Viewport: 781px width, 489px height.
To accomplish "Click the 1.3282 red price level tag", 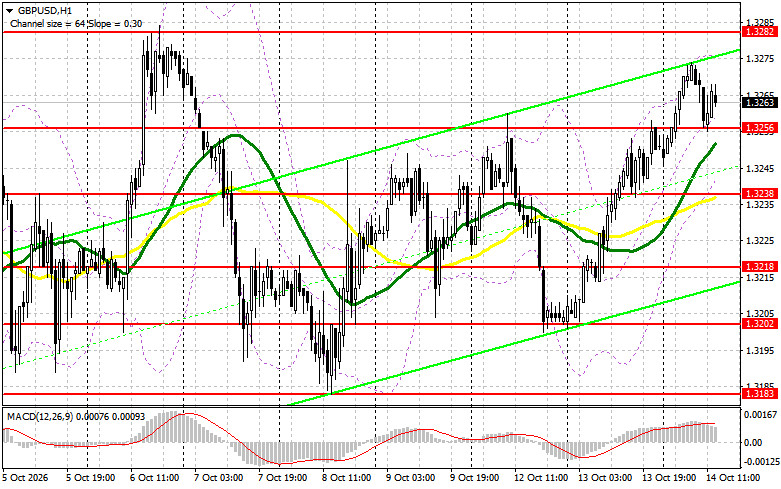I will click(x=760, y=32).
